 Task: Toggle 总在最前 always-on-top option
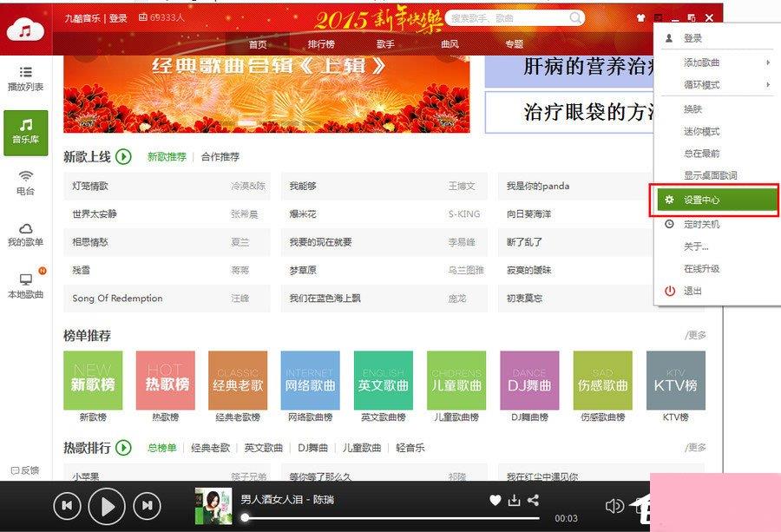click(x=701, y=154)
